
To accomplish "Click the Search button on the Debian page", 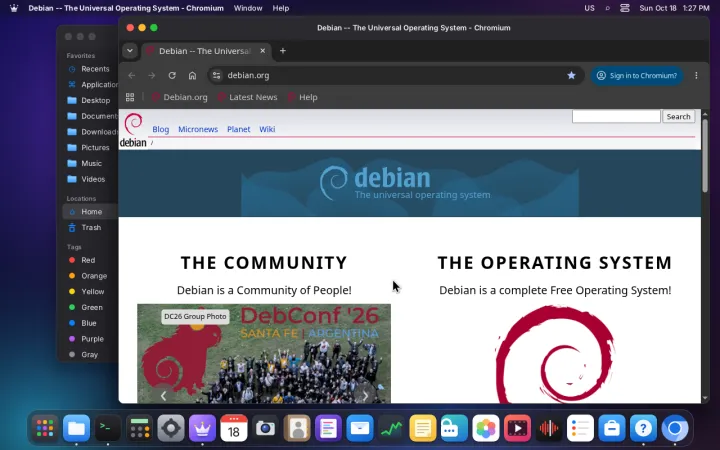I will click(x=678, y=117).
